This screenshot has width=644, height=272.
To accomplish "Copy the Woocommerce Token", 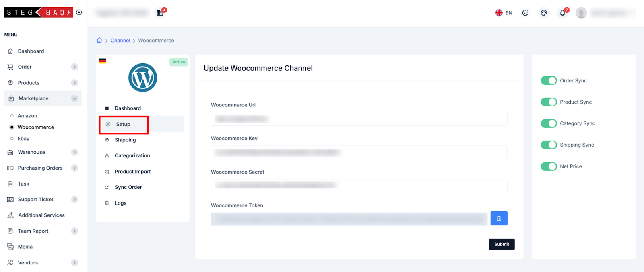I will coord(499,218).
